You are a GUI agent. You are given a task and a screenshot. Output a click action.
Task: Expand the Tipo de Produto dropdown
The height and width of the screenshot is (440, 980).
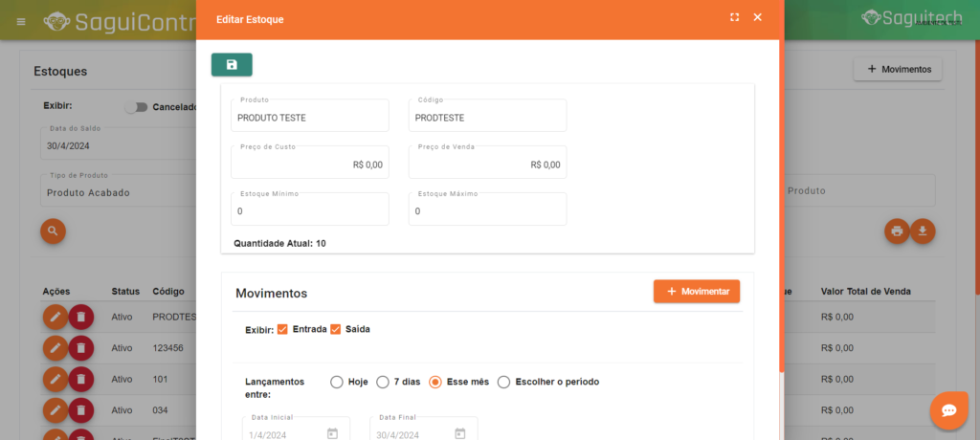(x=115, y=192)
